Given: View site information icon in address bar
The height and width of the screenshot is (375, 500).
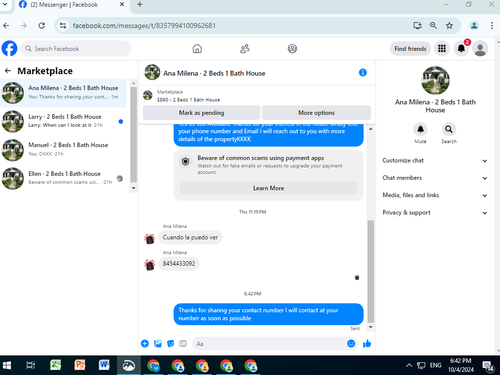Looking at the screenshot, I should (x=63, y=26).
